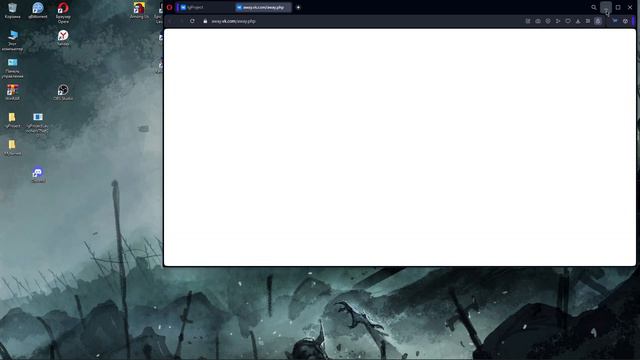
Task: Maximize the Opera browser window
Action: click(x=618, y=7)
